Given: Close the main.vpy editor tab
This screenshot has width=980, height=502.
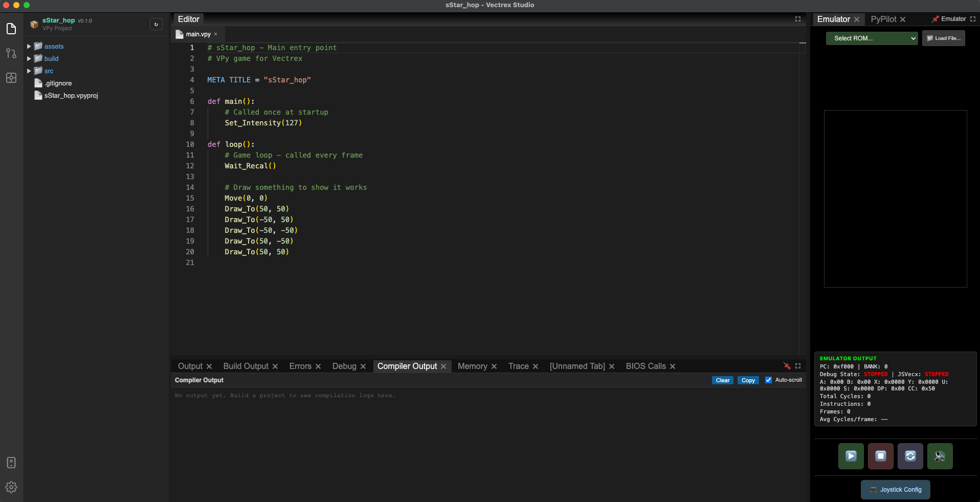Looking at the screenshot, I should (x=216, y=34).
